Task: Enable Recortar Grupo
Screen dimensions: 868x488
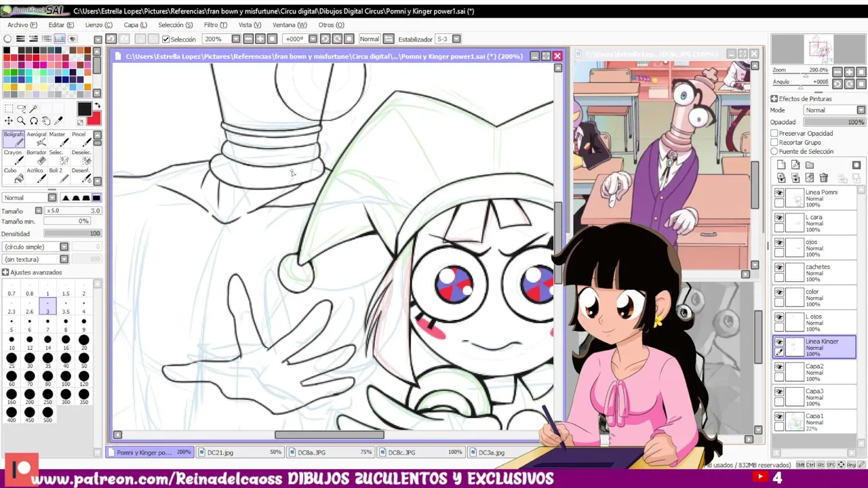Action: 774,142
